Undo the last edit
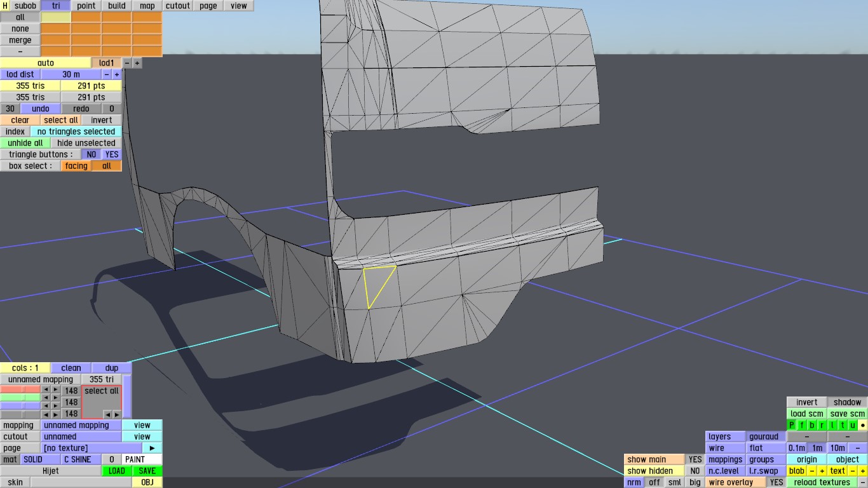 [41, 109]
